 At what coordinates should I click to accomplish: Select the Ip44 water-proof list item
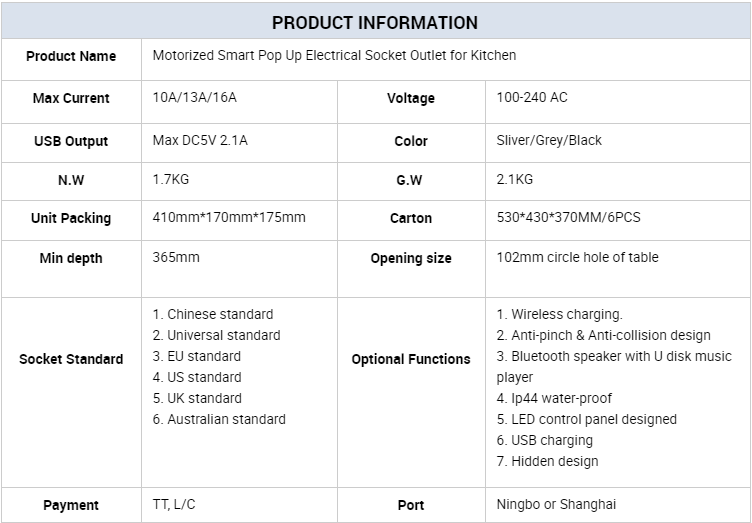tap(555, 398)
